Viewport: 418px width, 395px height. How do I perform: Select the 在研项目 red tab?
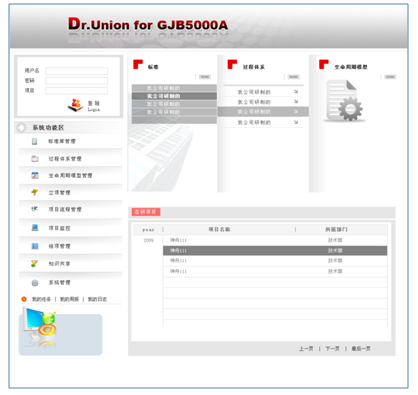pyautogui.click(x=146, y=212)
